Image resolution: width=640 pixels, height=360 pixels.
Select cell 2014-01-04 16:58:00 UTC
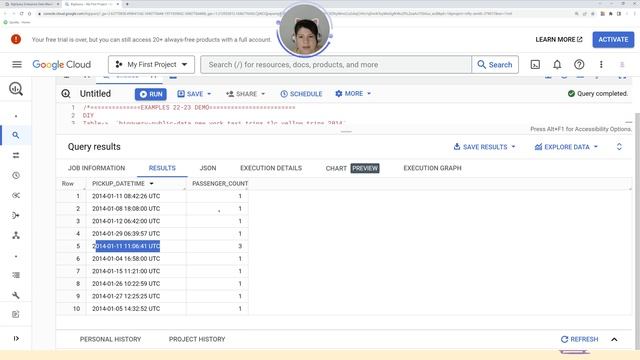point(126,259)
